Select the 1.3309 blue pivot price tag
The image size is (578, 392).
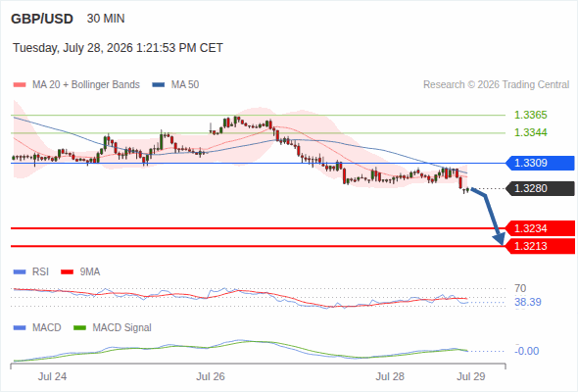(x=540, y=163)
